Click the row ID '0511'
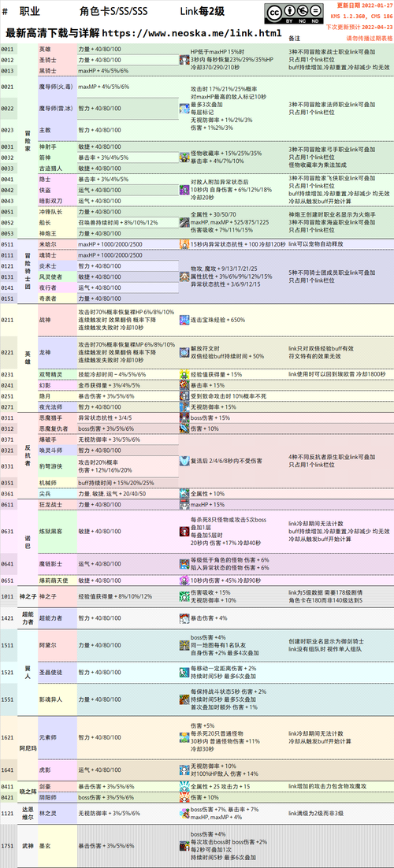This screenshot has height=868, width=394. point(8,244)
